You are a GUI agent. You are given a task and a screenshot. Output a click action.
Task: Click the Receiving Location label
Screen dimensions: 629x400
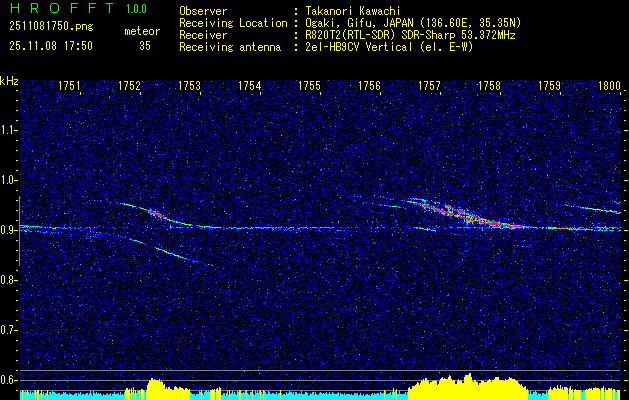(233, 23)
